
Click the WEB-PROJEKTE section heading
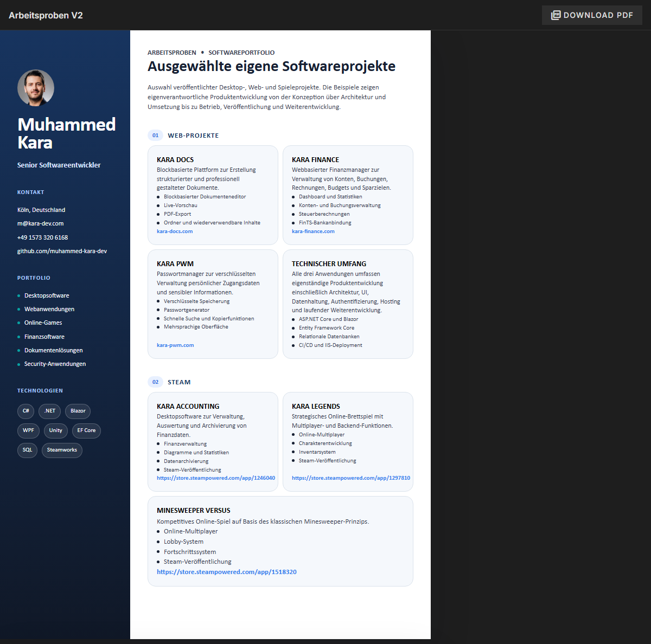pos(193,136)
